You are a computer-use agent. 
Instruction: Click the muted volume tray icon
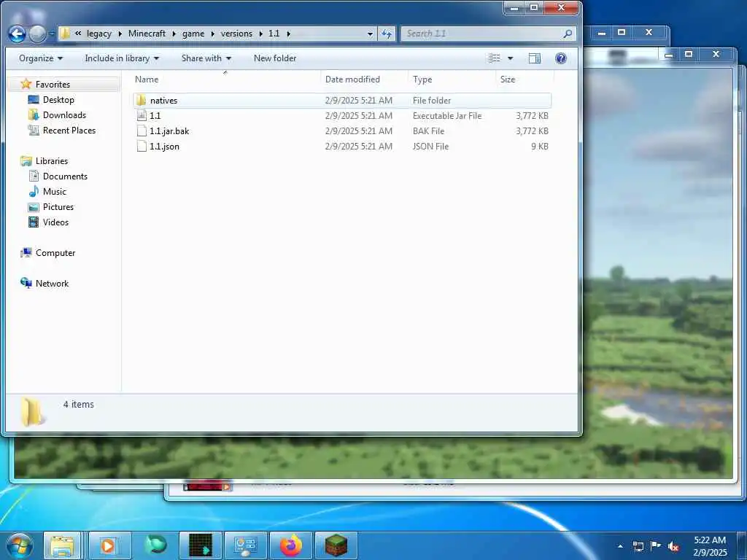point(673,546)
